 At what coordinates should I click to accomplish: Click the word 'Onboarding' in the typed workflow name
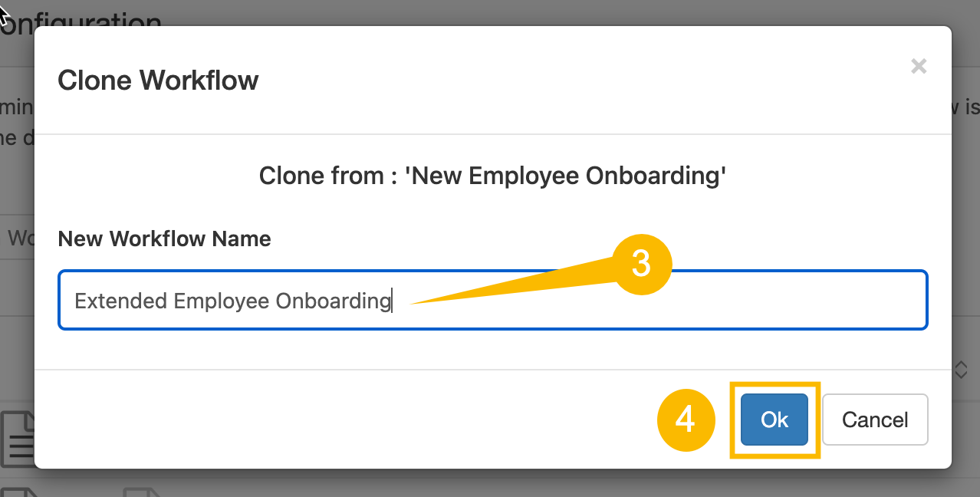334,301
